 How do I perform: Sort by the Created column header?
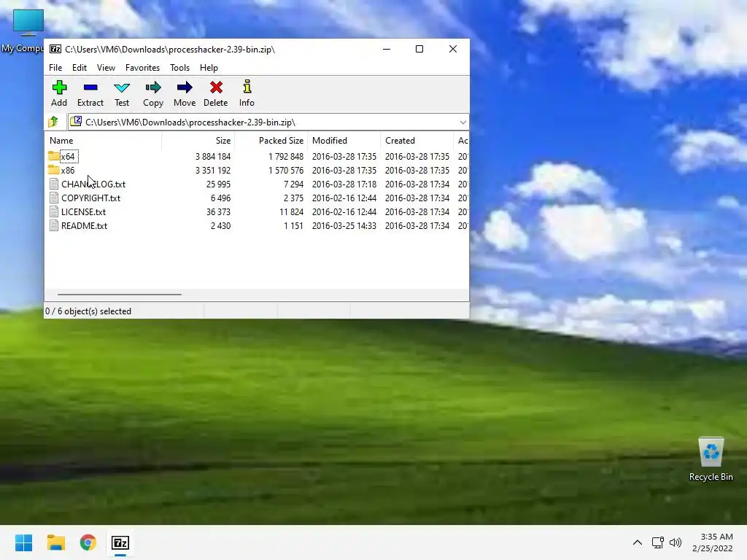coord(417,141)
